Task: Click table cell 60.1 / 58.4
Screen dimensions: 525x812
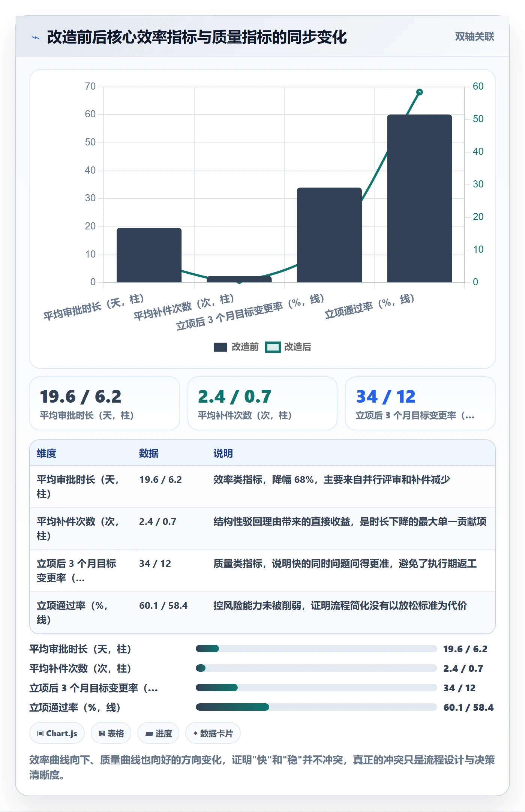Action: pos(163,605)
